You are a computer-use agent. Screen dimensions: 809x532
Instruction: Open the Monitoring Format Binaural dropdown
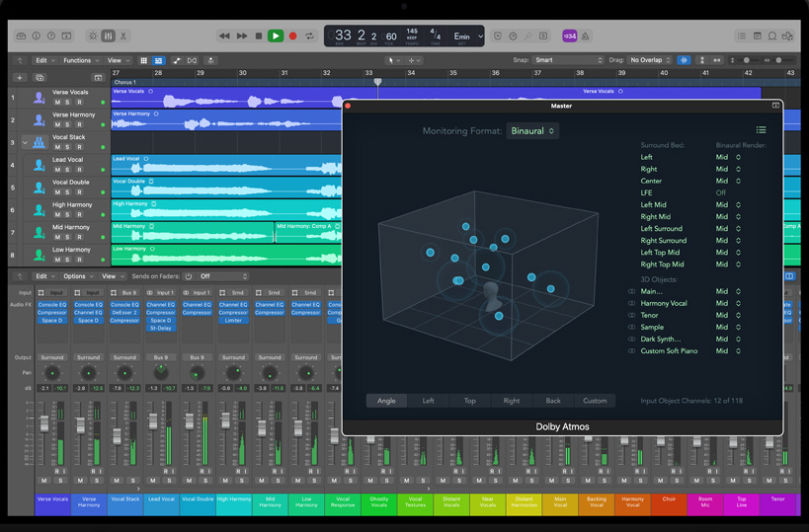(x=532, y=131)
